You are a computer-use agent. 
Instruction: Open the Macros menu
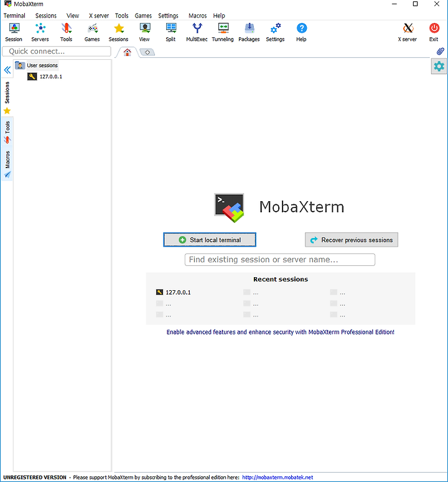coord(197,16)
